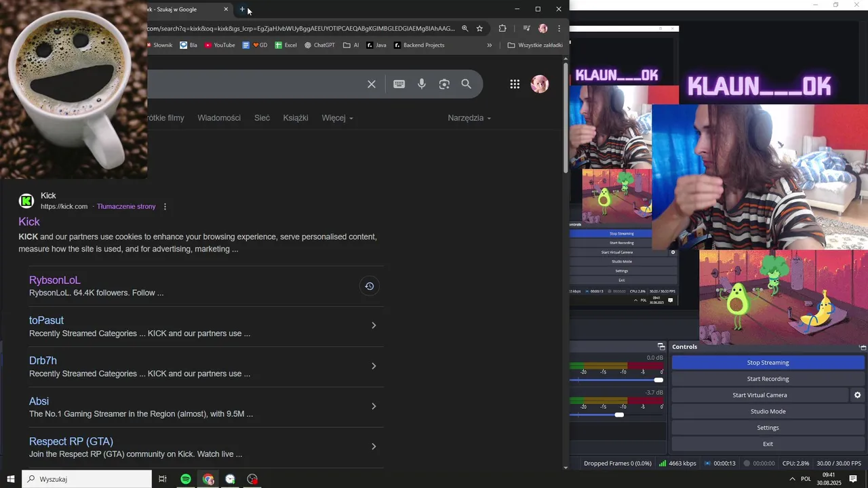868x488 pixels.
Task: Open Spotify from the taskbar
Action: pos(186,479)
